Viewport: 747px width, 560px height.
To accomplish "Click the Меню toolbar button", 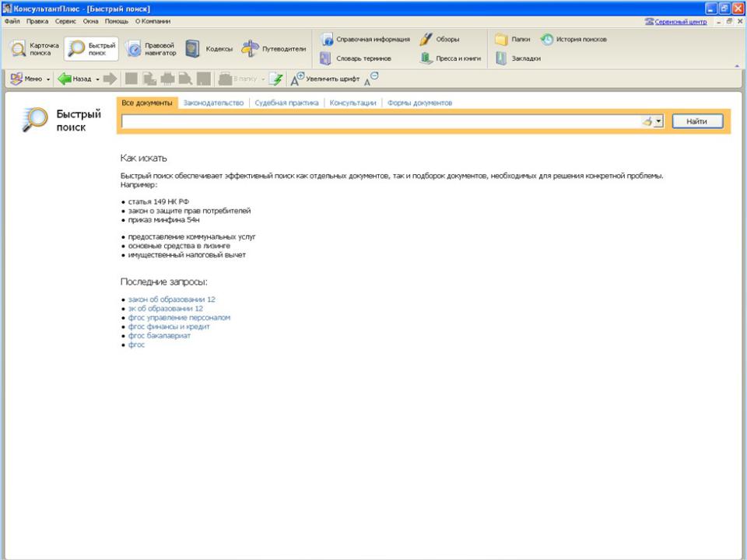I will (26, 79).
